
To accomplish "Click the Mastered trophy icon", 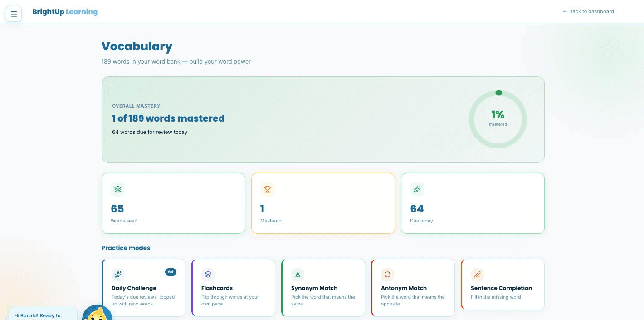I will point(268,189).
